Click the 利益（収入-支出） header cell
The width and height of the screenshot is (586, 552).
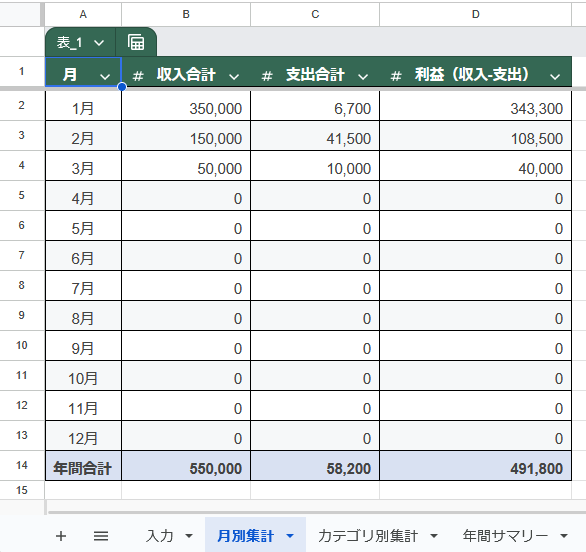click(x=475, y=72)
